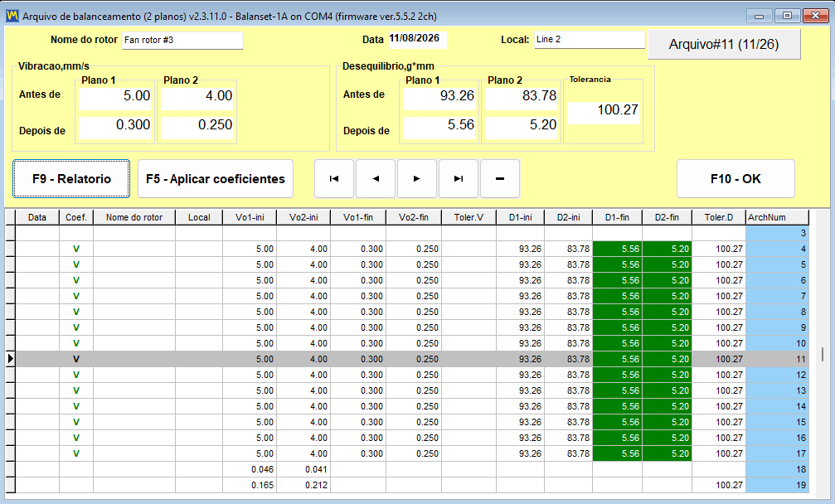This screenshot has width=835, height=504.
Task: Click the ArchNum column header
Action: point(778,217)
